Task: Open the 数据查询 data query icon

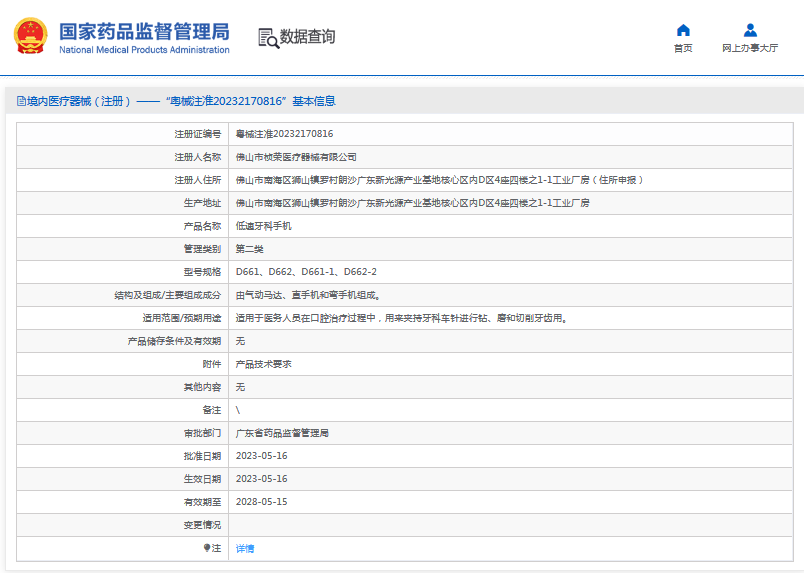Action: pos(268,38)
